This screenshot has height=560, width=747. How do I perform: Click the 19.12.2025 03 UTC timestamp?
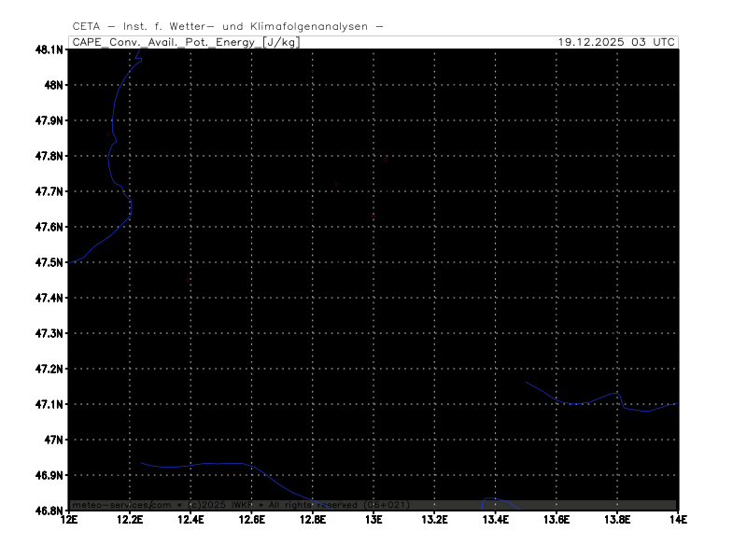click(616, 42)
